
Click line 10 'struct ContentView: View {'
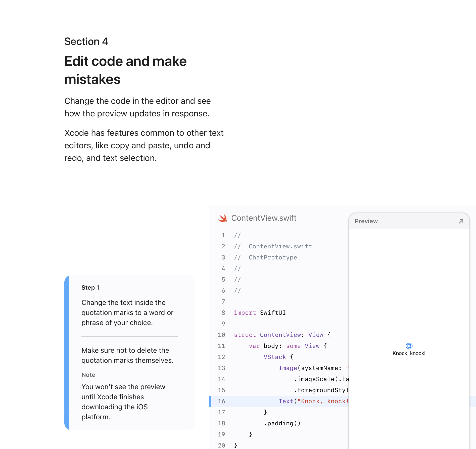(282, 335)
